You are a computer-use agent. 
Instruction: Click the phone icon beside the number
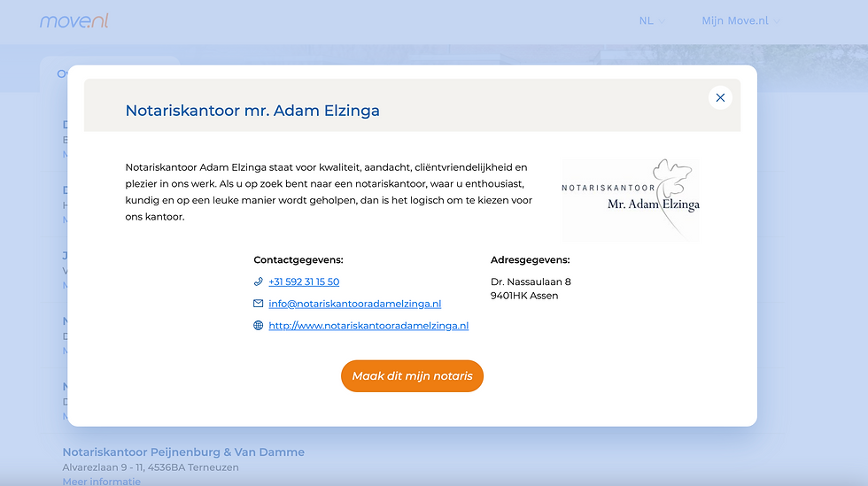(x=258, y=282)
